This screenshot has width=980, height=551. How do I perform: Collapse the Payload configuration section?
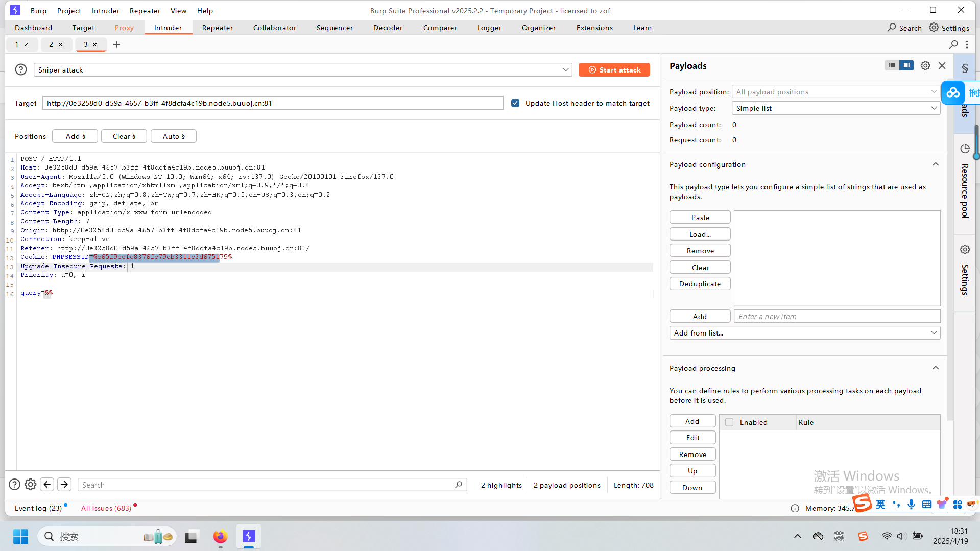[x=936, y=164]
